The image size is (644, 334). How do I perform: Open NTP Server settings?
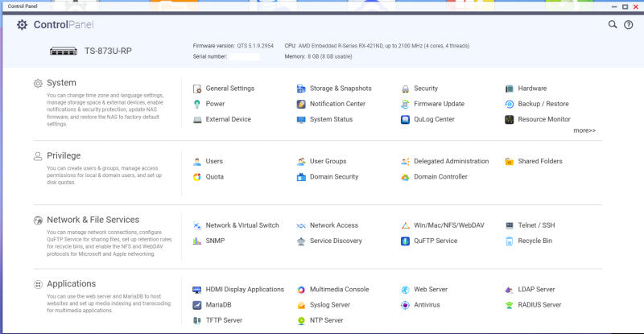point(320,320)
